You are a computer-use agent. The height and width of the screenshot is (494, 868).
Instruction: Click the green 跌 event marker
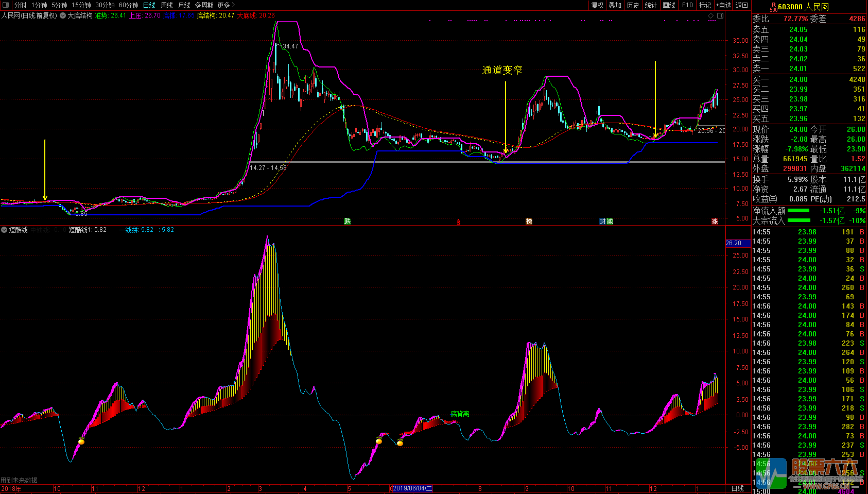[x=348, y=222]
